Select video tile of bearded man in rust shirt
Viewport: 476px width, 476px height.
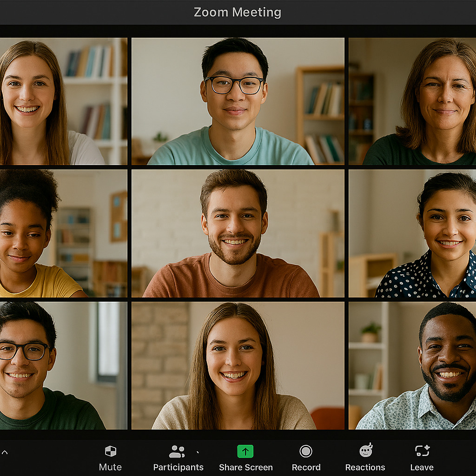(238, 233)
